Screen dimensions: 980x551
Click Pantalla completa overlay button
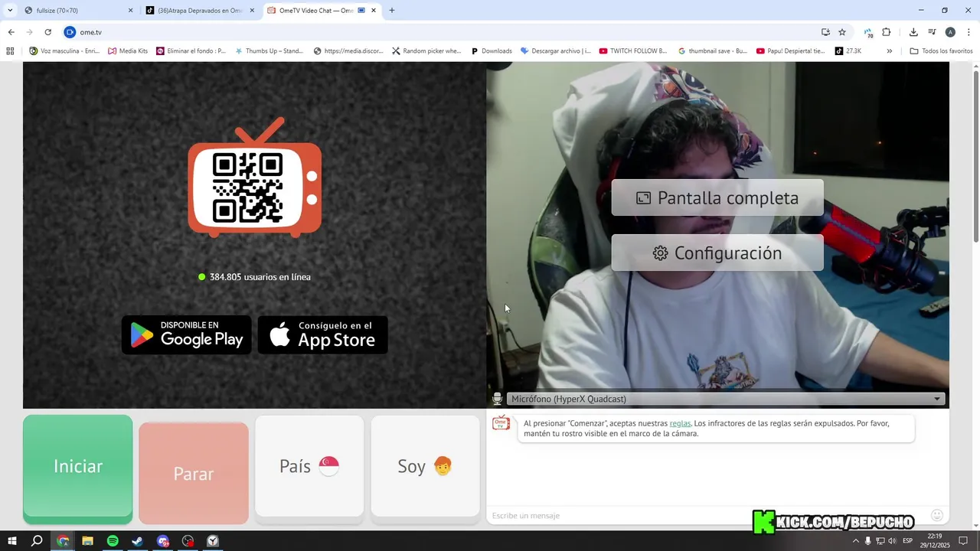[717, 197]
